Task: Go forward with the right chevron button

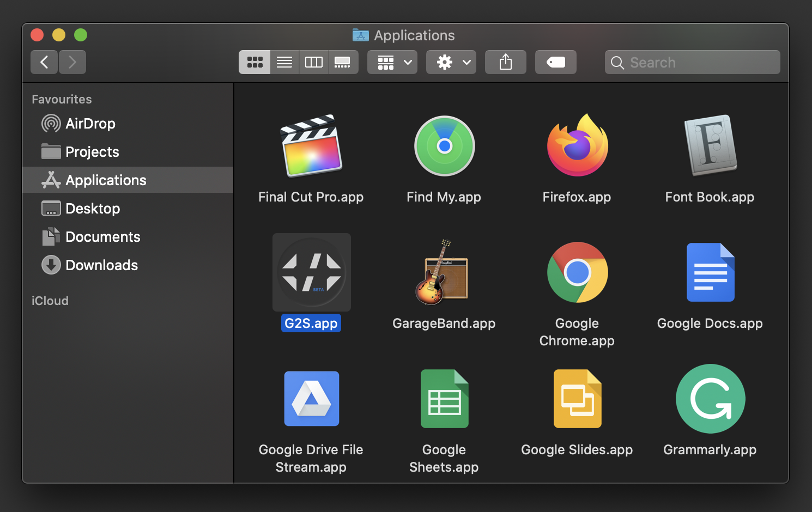Action: [72, 62]
